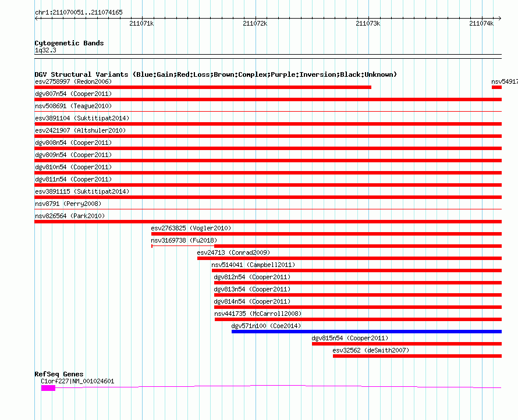This screenshot has height=420, width=518.
Task: Open dgv814n54 (Cooper2011) variant
Action: (x=252, y=301)
